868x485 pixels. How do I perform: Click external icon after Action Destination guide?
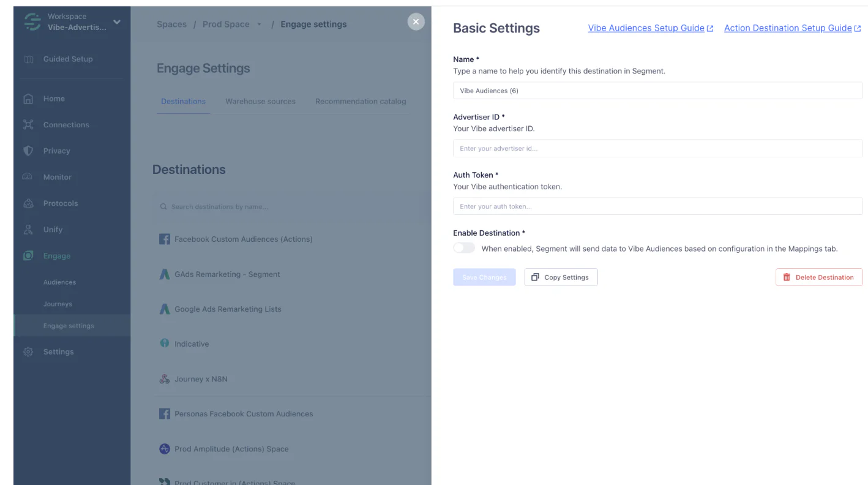858,29
